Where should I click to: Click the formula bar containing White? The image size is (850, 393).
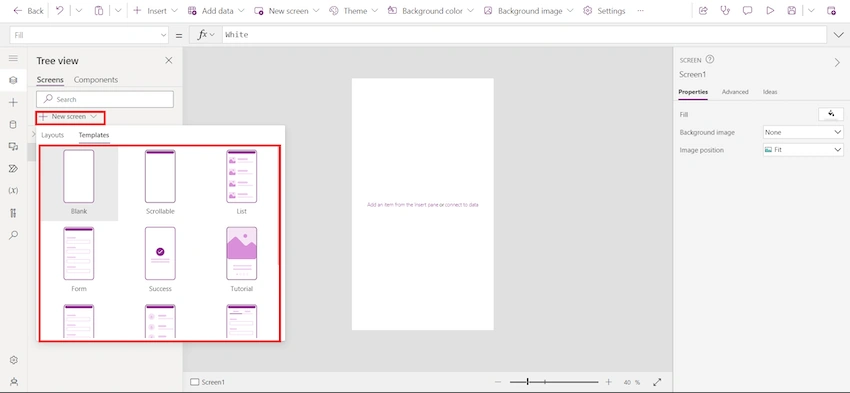[524, 35]
